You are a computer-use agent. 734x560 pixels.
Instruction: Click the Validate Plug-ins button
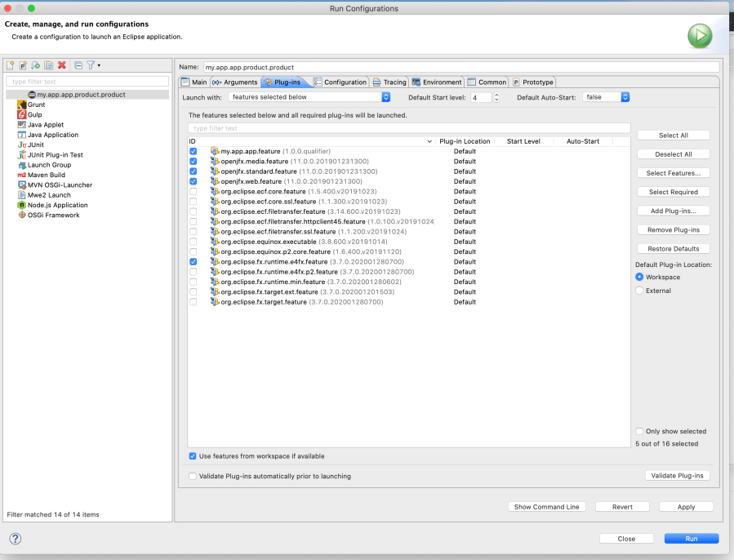click(x=677, y=476)
